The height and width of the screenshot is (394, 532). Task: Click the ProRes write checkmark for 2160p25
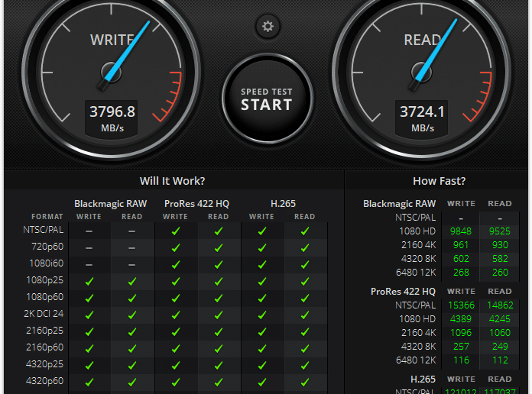pyautogui.click(x=176, y=332)
